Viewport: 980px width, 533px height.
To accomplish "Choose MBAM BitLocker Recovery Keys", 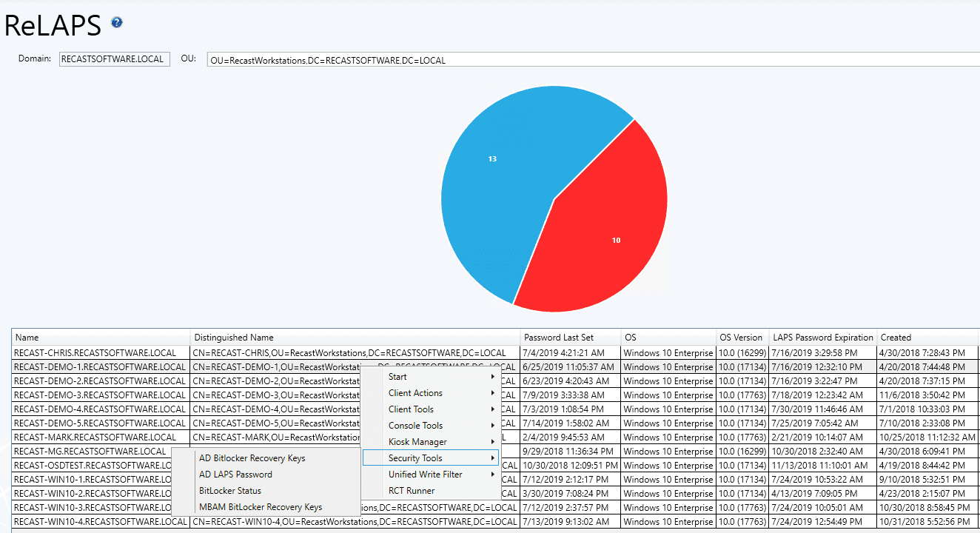I will point(266,507).
